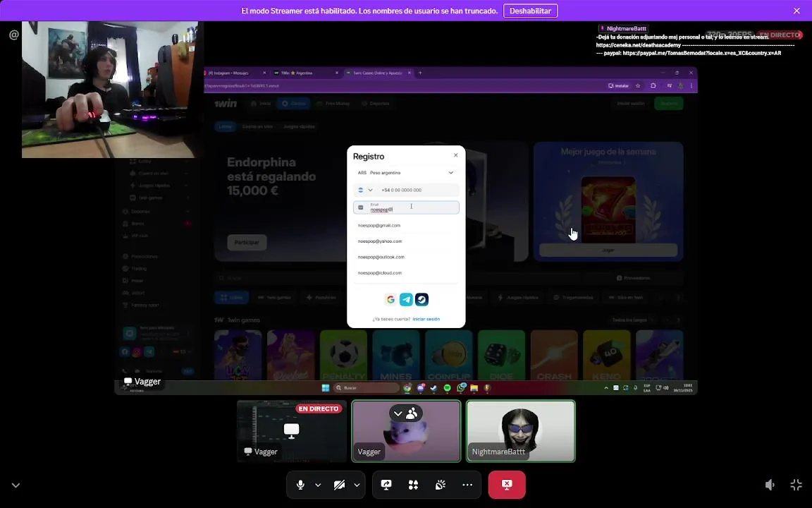
Task: Sign up with the Telegram icon
Action: tap(406, 299)
